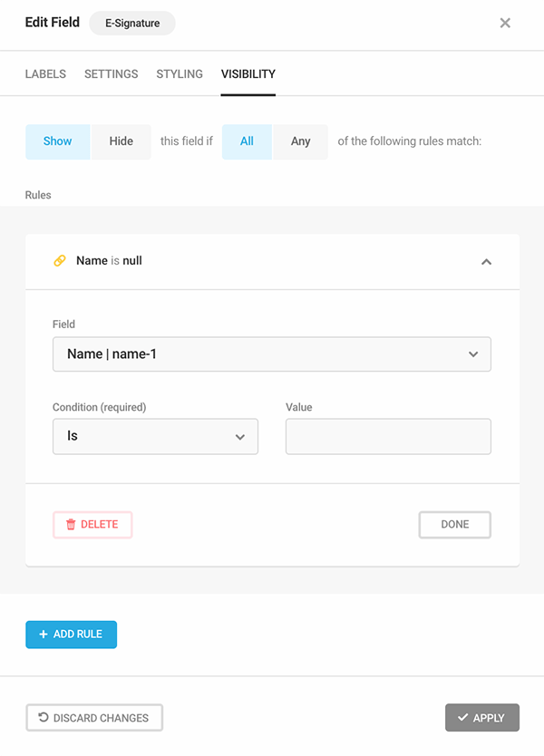Switch visibility to Hide
Screen dimensions: 544x756
[121, 141]
